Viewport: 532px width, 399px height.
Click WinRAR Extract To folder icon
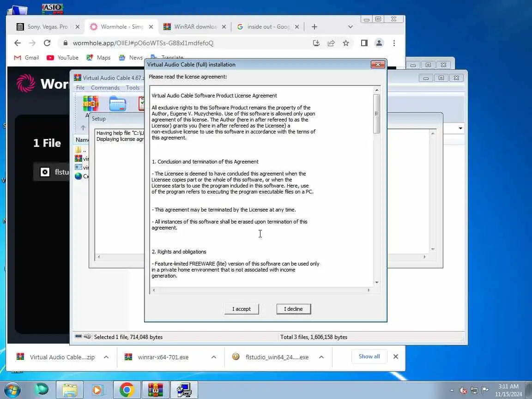[x=118, y=104]
